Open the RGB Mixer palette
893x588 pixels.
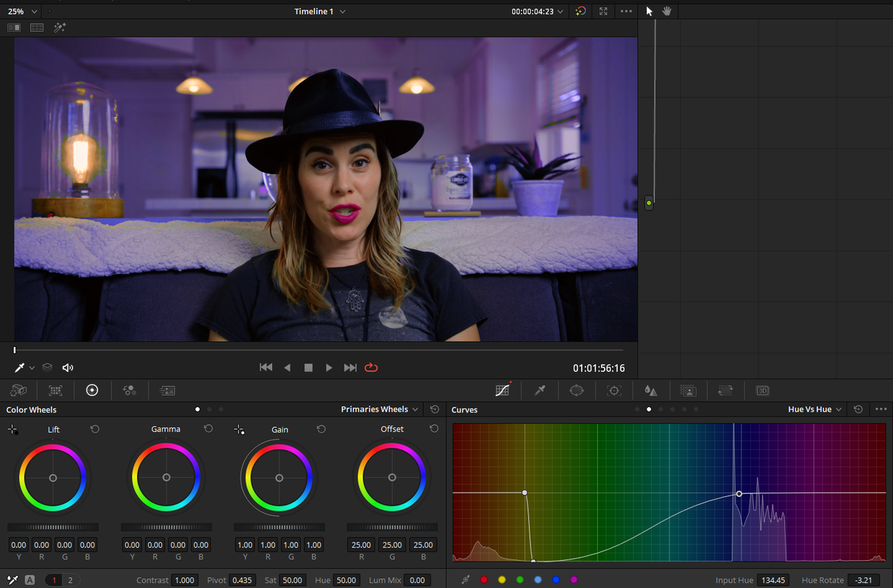pyautogui.click(x=129, y=390)
